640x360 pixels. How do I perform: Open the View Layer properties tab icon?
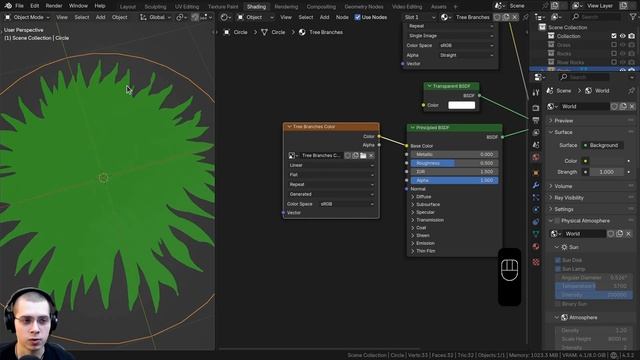click(x=536, y=132)
